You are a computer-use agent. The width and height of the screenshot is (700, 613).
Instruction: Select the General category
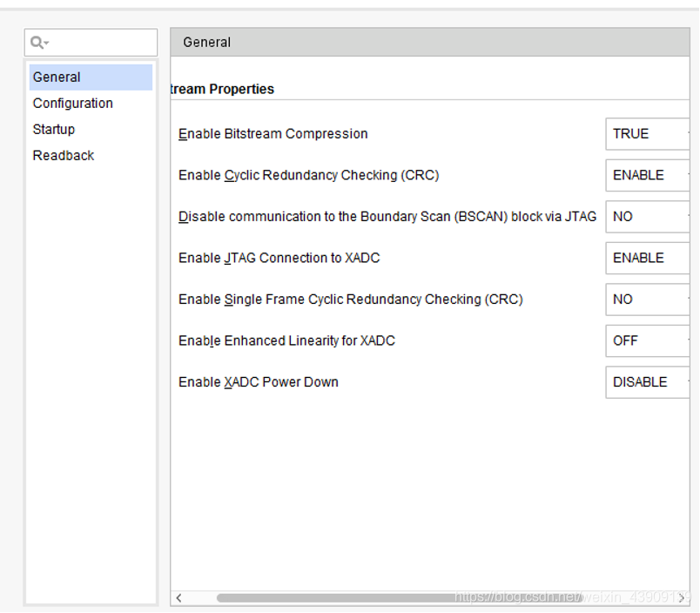coord(91,77)
